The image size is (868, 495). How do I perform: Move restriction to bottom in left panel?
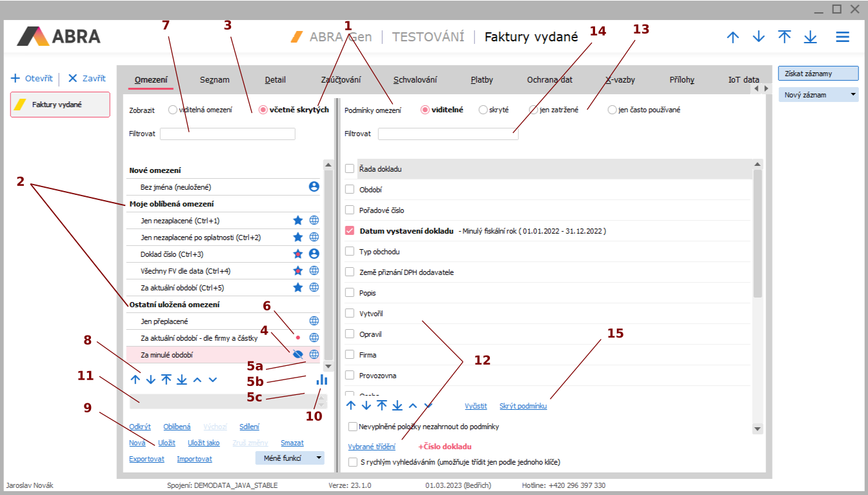[x=182, y=379]
